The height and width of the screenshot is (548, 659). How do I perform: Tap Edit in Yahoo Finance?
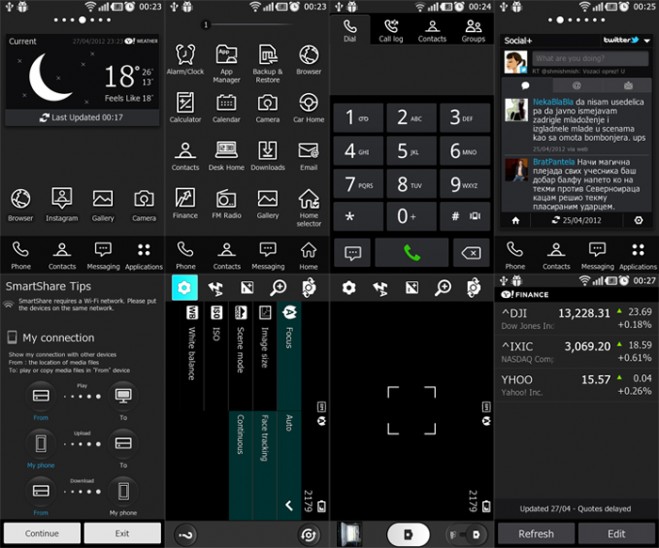616,534
